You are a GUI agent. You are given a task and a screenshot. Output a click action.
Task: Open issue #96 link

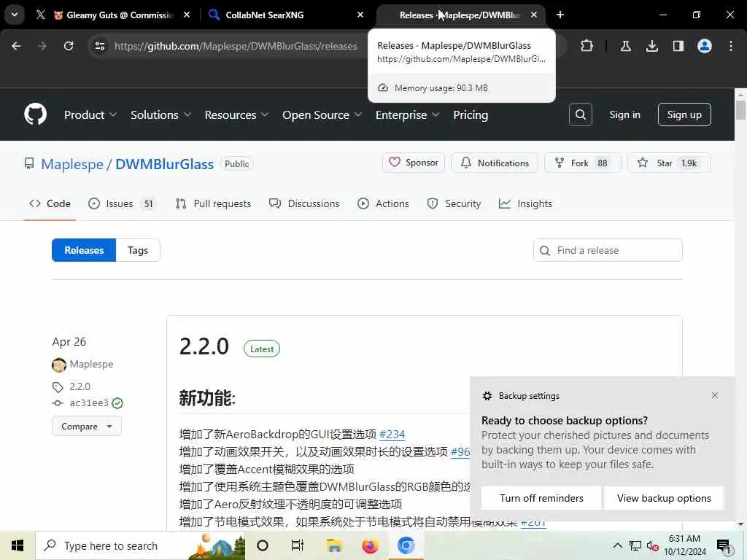click(x=460, y=452)
